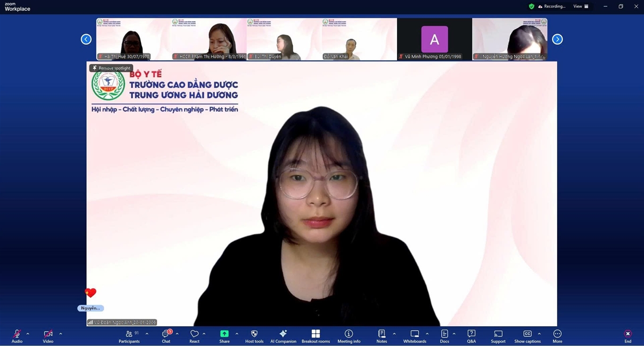
Task: Select the Vũ Minh Phương participant thumbnail
Action: [x=434, y=39]
